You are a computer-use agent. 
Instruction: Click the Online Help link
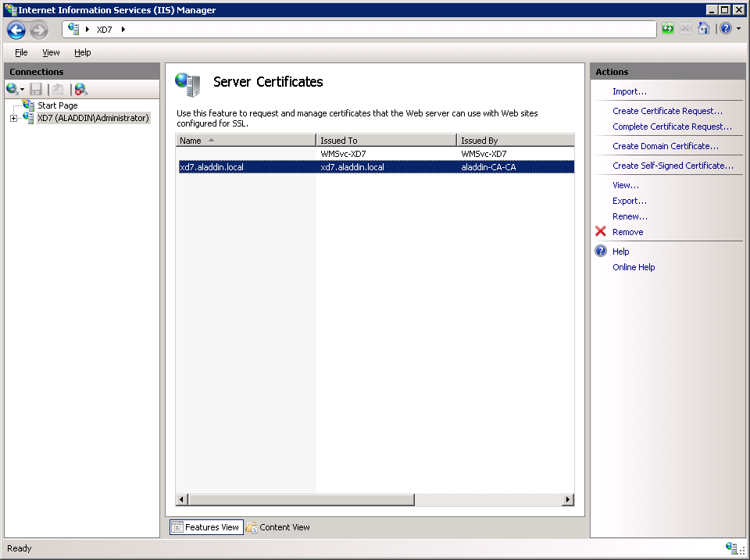click(x=634, y=267)
